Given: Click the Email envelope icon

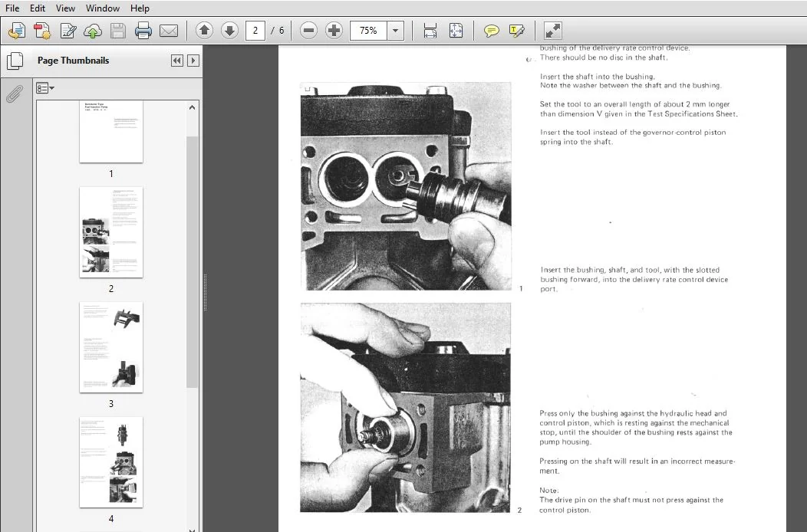Looking at the screenshot, I should [168, 31].
